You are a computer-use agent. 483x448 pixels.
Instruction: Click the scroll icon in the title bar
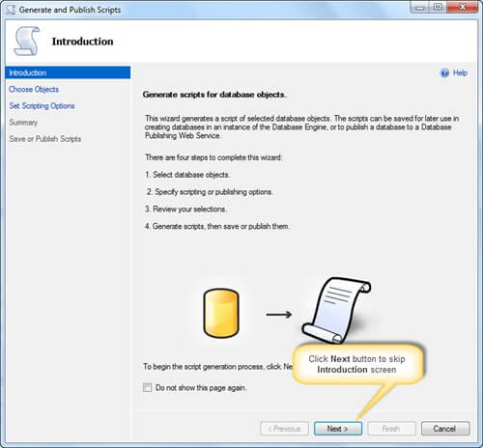[x=11, y=10]
